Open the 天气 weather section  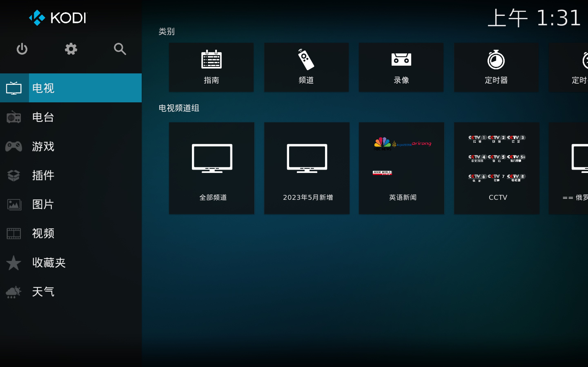click(x=70, y=292)
